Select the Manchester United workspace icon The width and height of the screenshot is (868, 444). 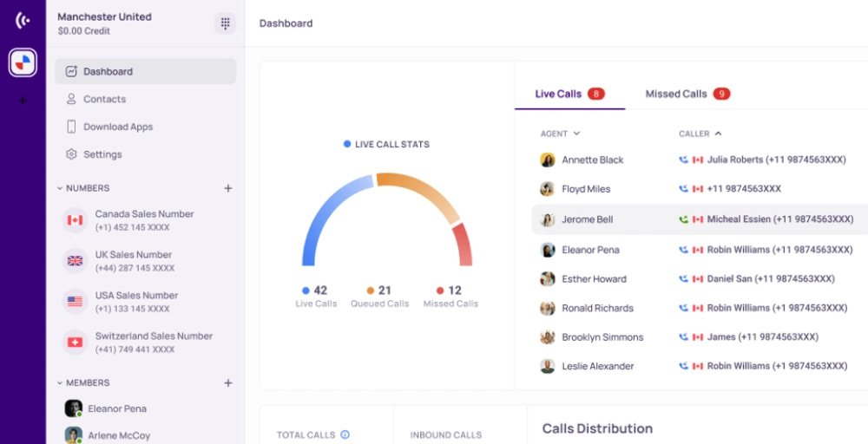[x=23, y=62]
